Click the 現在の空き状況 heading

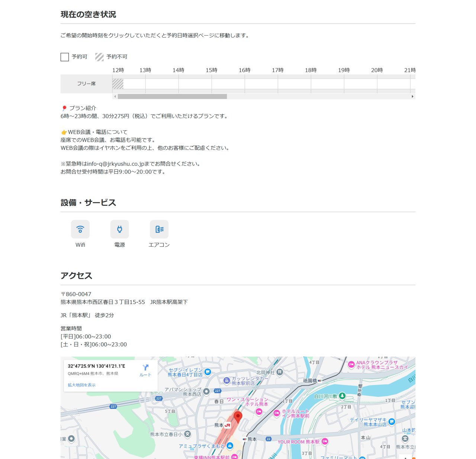coord(89,14)
